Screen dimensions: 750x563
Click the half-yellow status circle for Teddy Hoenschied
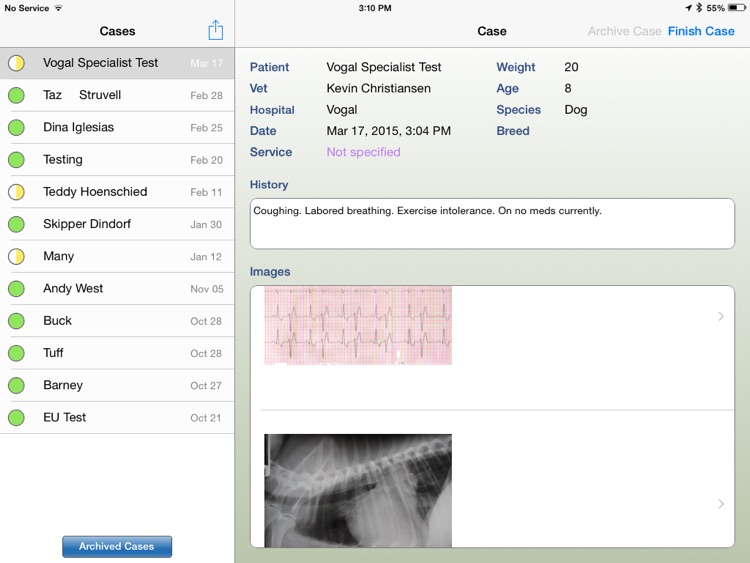tap(16, 192)
